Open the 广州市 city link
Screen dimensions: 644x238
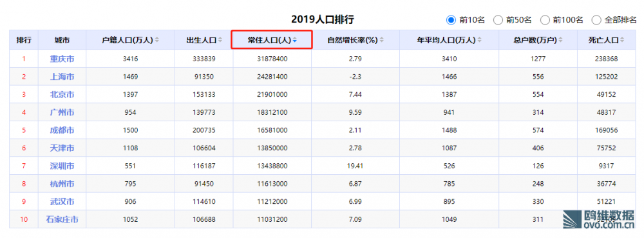click(62, 112)
